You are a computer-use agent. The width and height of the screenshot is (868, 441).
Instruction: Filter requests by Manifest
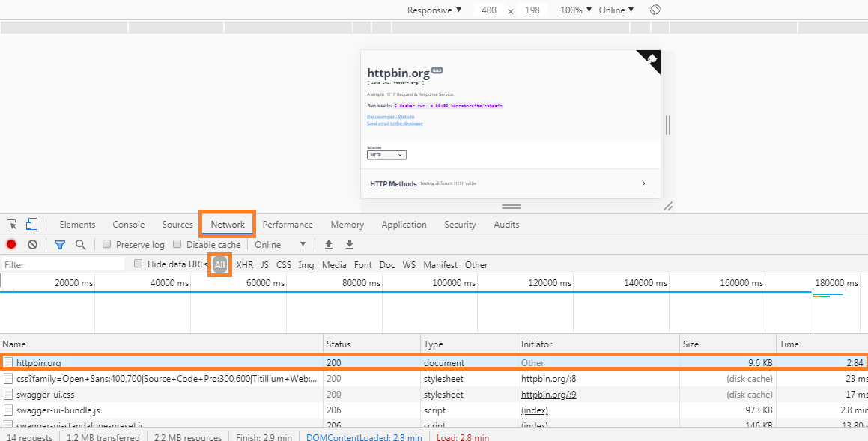440,264
